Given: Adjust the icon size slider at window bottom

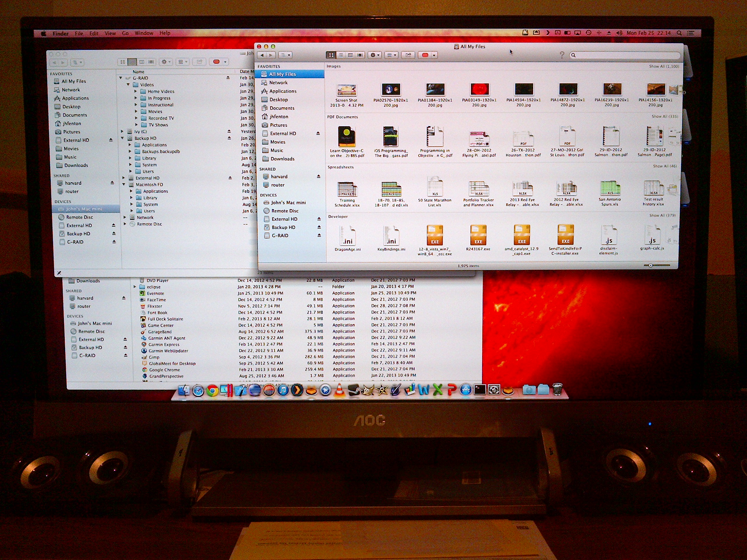Looking at the screenshot, I should pyautogui.click(x=650, y=266).
